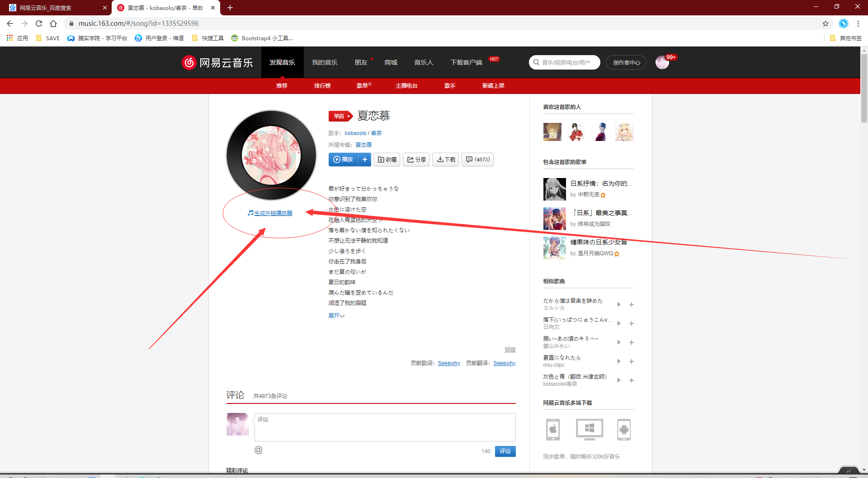The image size is (868, 478).
Task: Select the 我的音乐 nav tab
Action: click(x=325, y=62)
